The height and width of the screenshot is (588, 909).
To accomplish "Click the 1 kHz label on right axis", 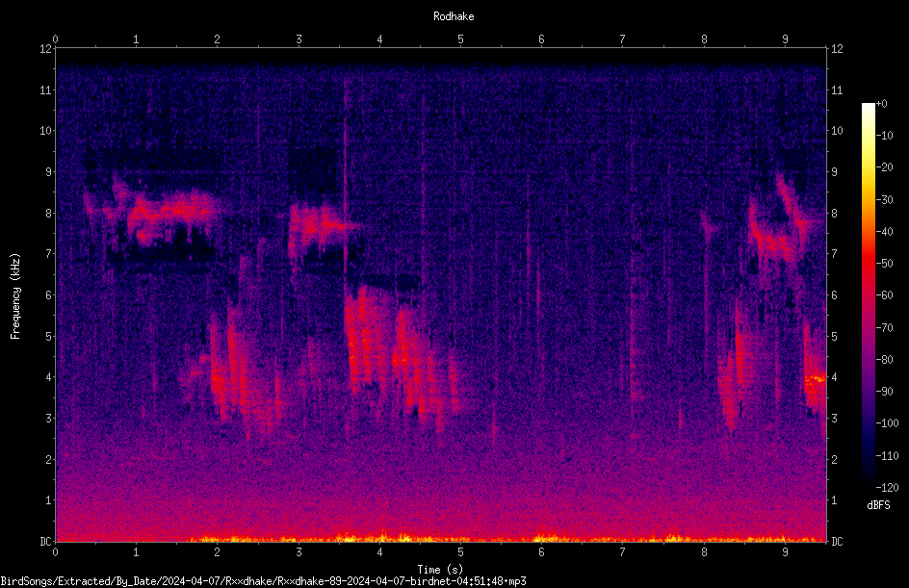I will [834, 500].
